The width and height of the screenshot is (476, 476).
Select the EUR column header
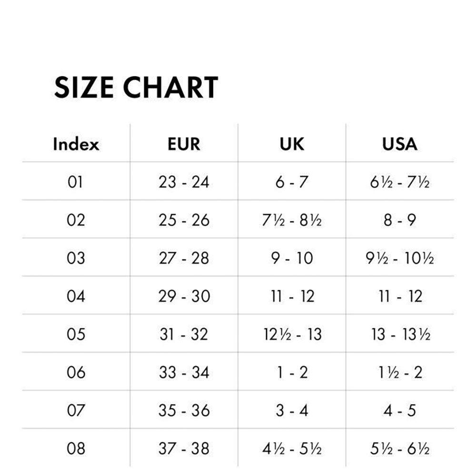point(184,144)
